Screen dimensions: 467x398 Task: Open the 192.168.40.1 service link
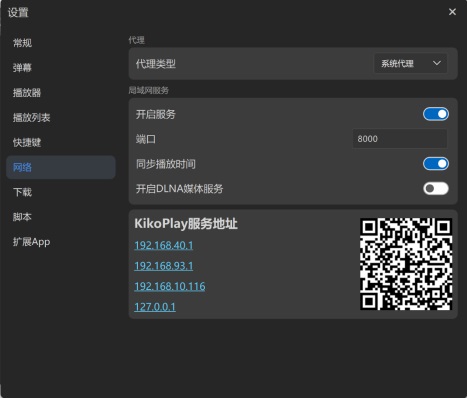pyautogui.click(x=164, y=246)
